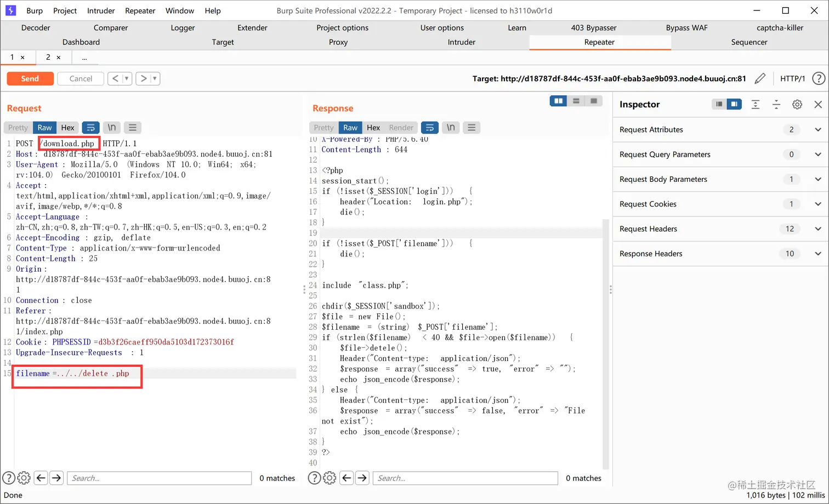Screen dimensions: 829x504
Task: Open the HTTP/1 protocol selector
Action: (792, 78)
